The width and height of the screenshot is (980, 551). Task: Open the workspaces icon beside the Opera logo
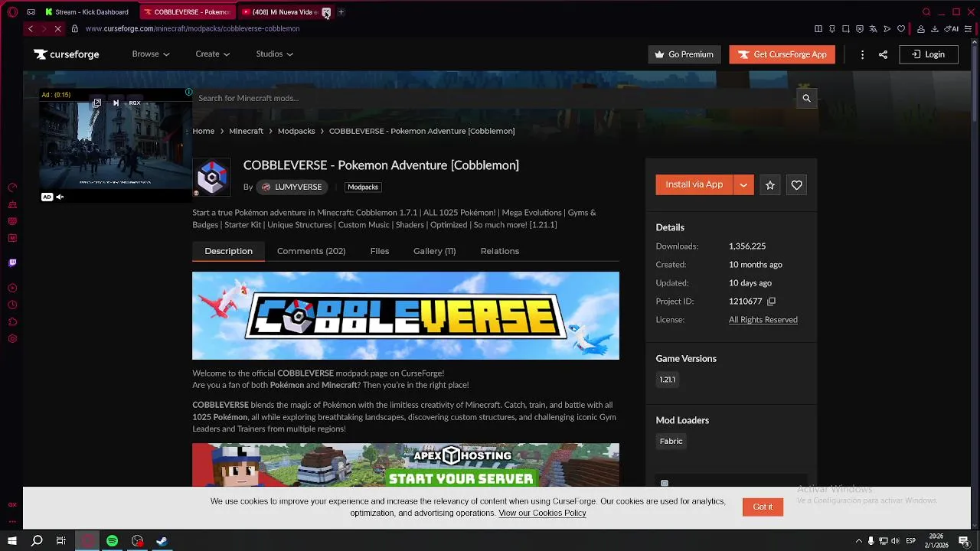click(31, 12)
